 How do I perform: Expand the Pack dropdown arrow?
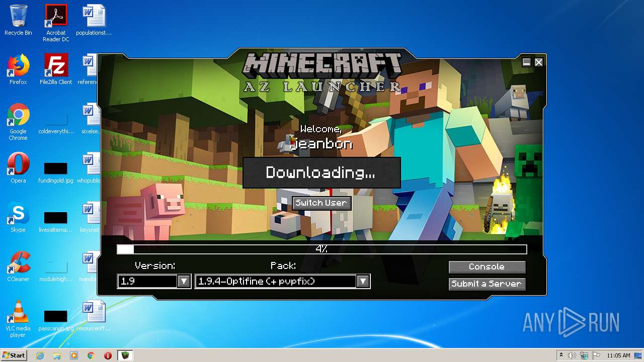pyautogui.click(x=363, y=281)
